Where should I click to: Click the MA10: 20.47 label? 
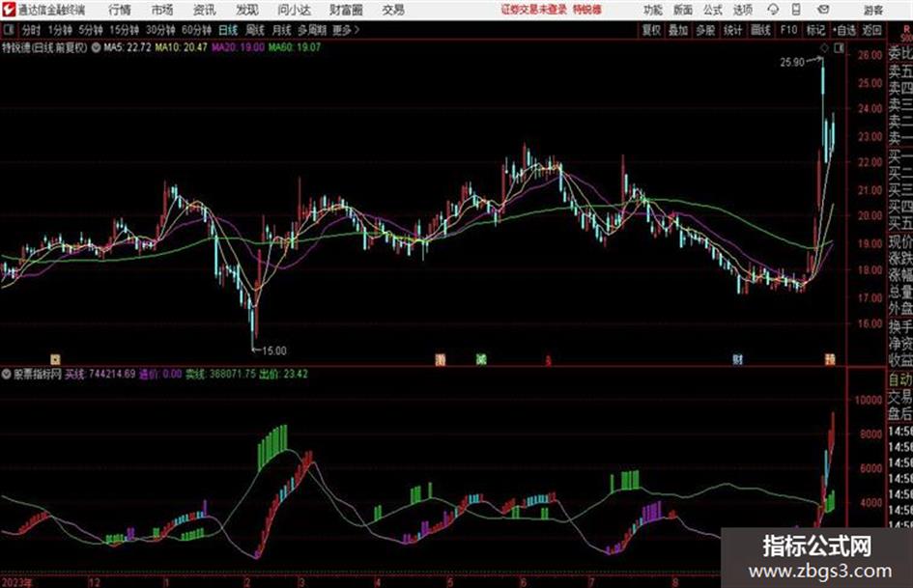[181, 47]
